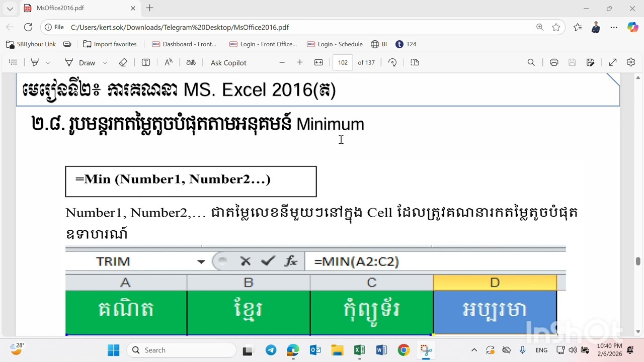Click the chat bubble bookmark icon beside SBILyhour Link
The width and height of the screenshot is (644, 362).
click(x=67, y=44)
